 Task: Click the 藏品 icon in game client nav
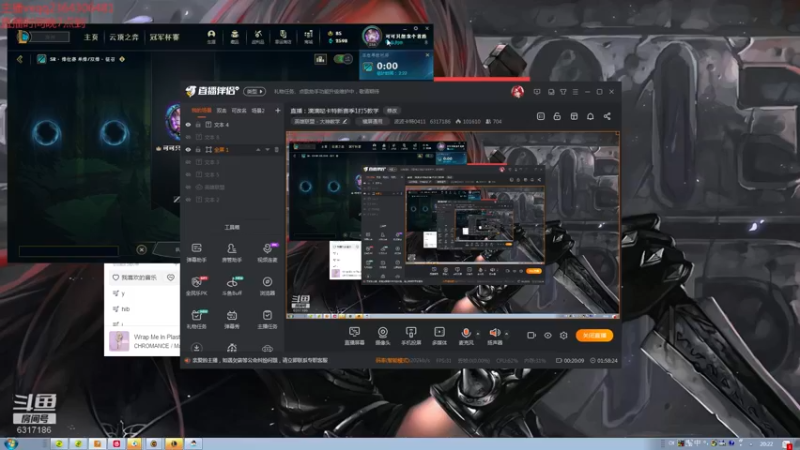(x=235, y=36)
